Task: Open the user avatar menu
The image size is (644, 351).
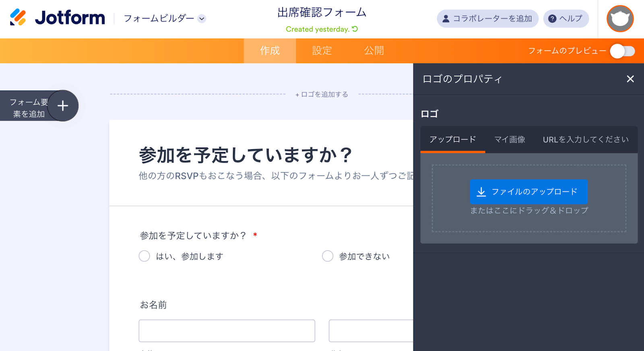Action: 620,18
